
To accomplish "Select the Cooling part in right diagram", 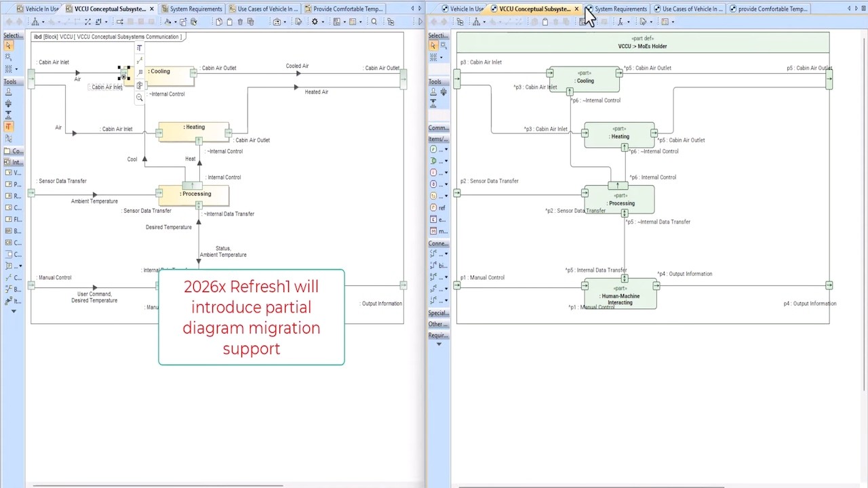I will click(585, 79).
